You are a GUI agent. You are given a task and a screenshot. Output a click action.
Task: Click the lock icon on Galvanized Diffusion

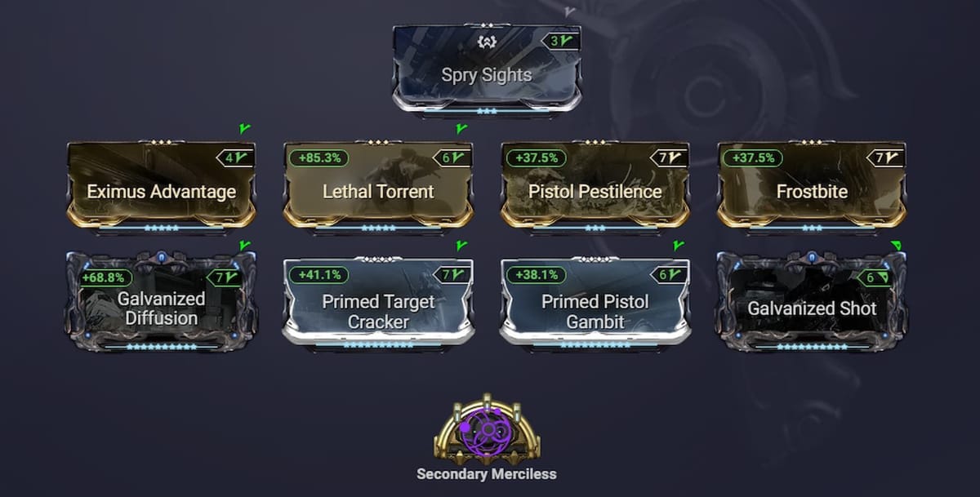tap(160, 255)
